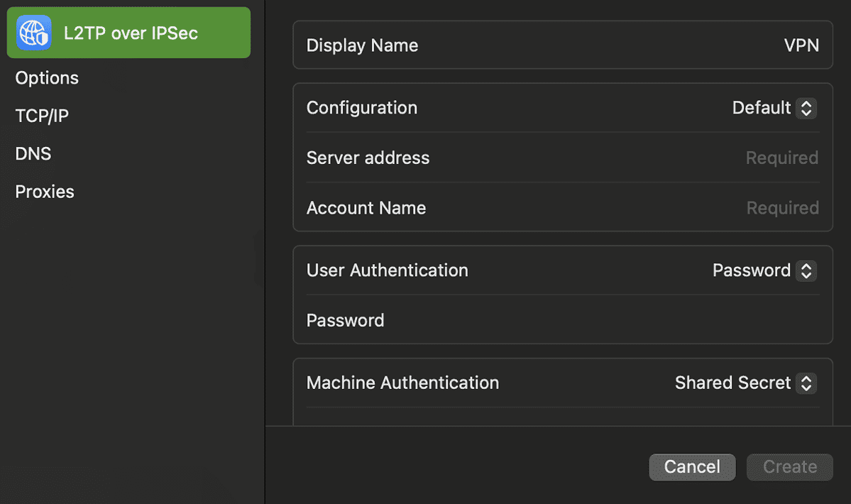Select the L2TP over IPSec sidebar entry

pos(128,32)
